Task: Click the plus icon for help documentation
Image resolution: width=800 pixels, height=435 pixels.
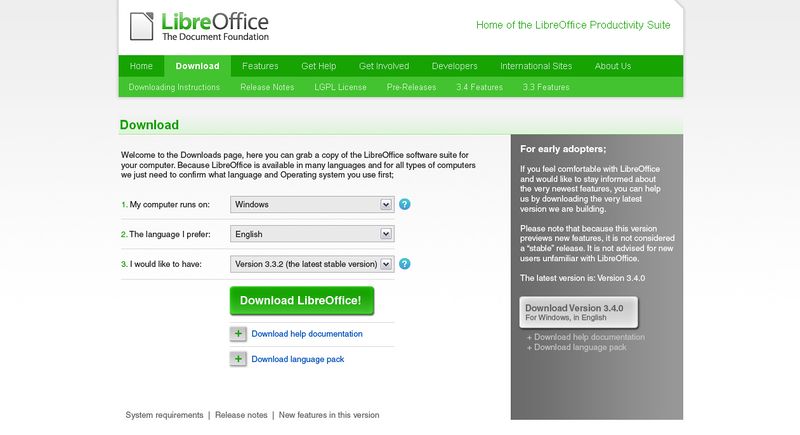Action: (x=238, y=334)
